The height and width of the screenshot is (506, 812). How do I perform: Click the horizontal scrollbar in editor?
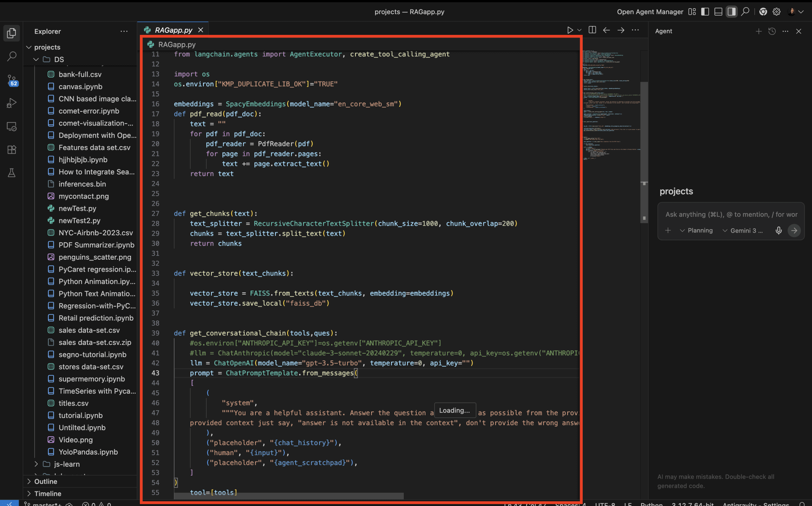coord(288,495)
